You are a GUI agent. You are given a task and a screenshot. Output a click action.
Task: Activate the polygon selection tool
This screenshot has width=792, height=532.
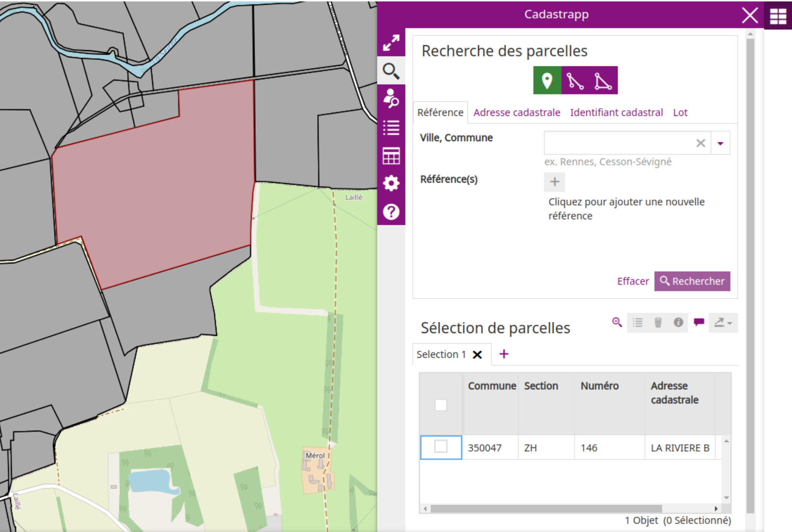[603, 80]
